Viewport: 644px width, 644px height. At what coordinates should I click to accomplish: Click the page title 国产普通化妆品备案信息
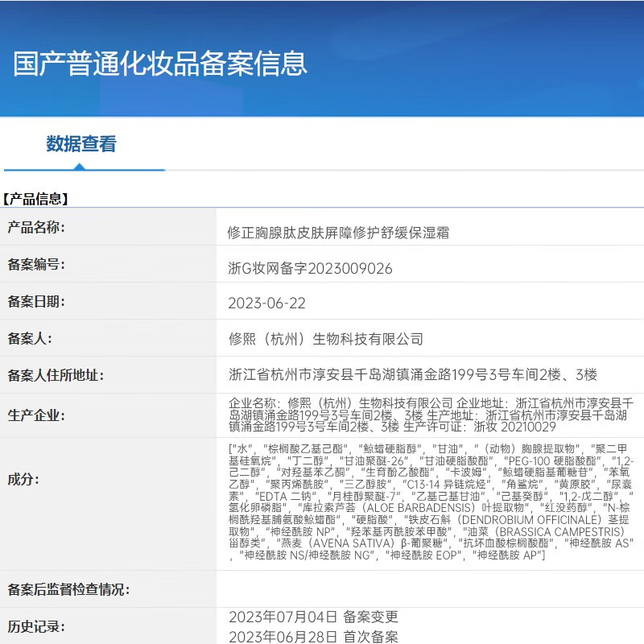[x=160, y=64]
